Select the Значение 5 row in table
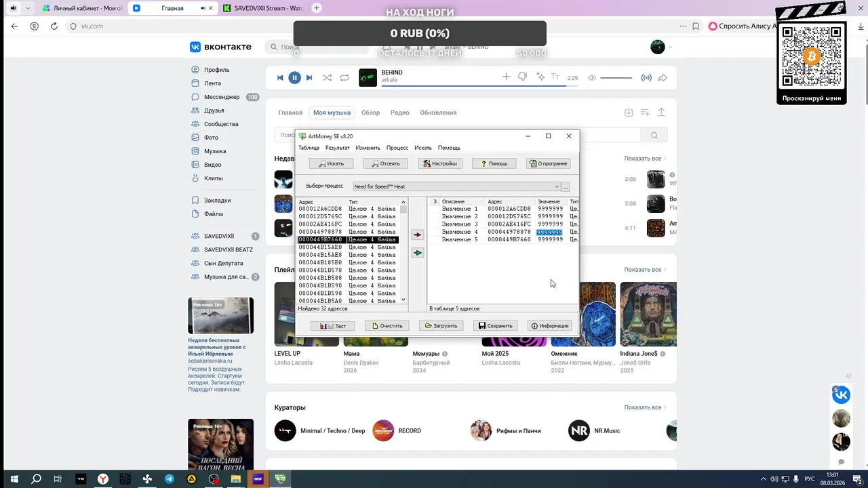Viewport: 868px width, 488px height. [x=504, y=240]
